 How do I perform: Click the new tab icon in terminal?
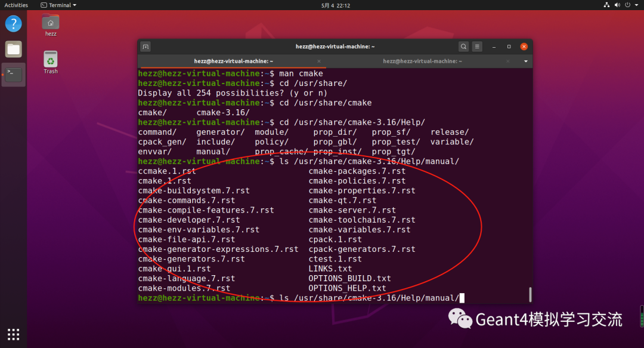pos(145,47)
